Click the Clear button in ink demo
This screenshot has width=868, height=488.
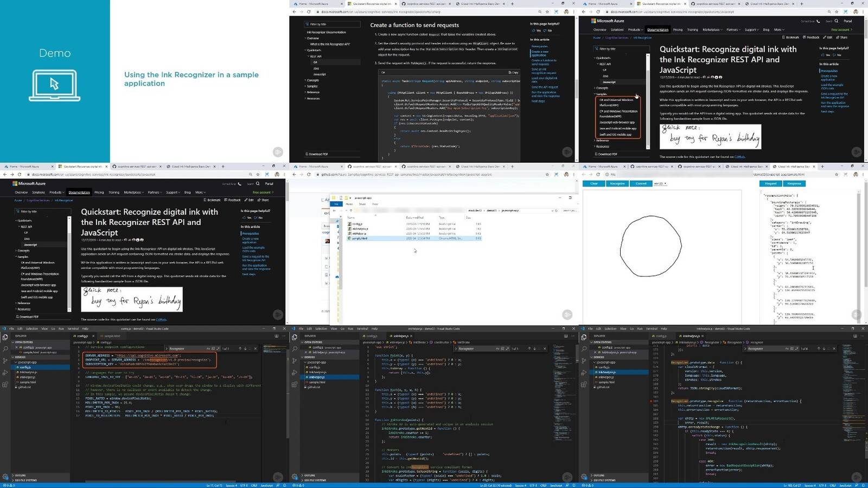(594, 183)
